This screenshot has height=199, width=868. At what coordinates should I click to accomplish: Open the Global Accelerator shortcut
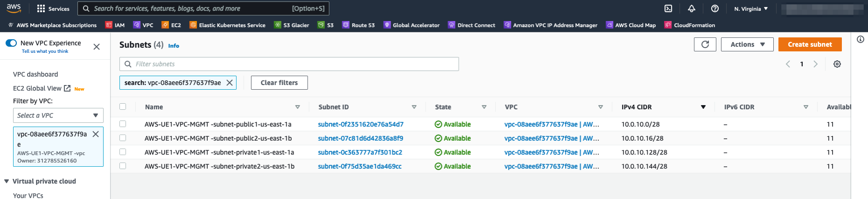(412, 25)
